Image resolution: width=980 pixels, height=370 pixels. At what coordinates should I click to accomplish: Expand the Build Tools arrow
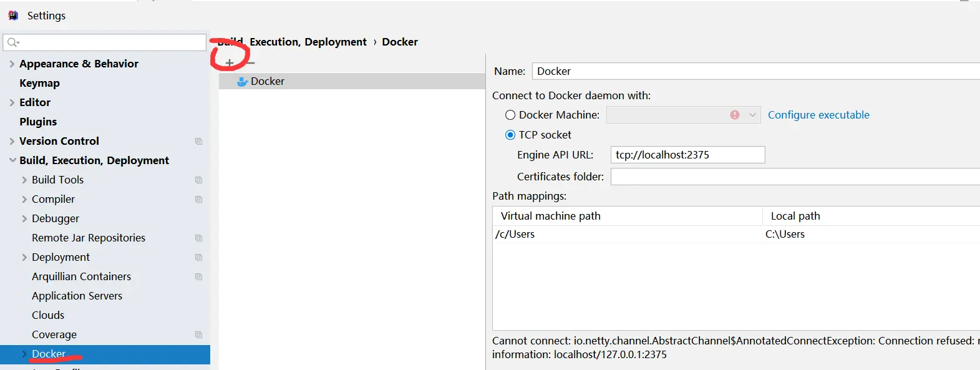click(24, 180)
